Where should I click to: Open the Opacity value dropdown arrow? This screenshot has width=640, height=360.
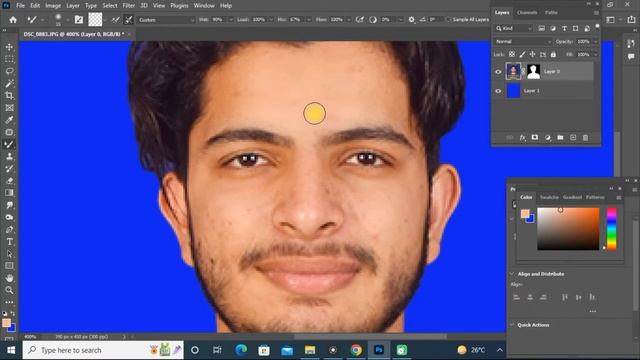596,42
